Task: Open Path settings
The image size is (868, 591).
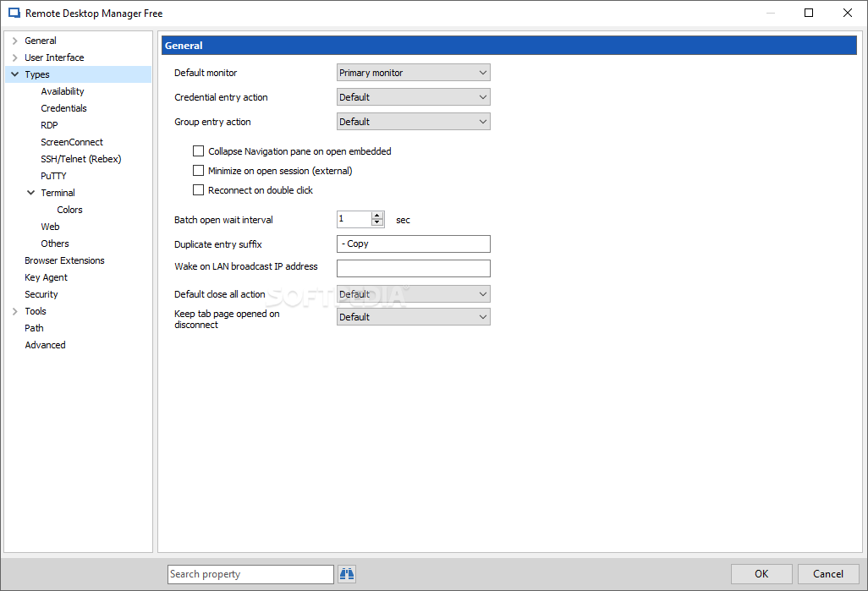Action: pos(34,328)
